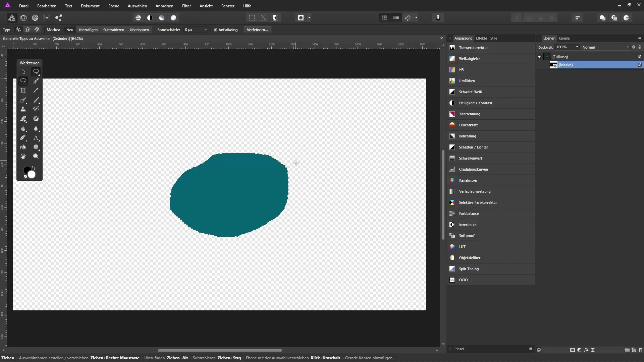Select the Text tool
The height and width of the screenshot is (362, 644).
36,138
